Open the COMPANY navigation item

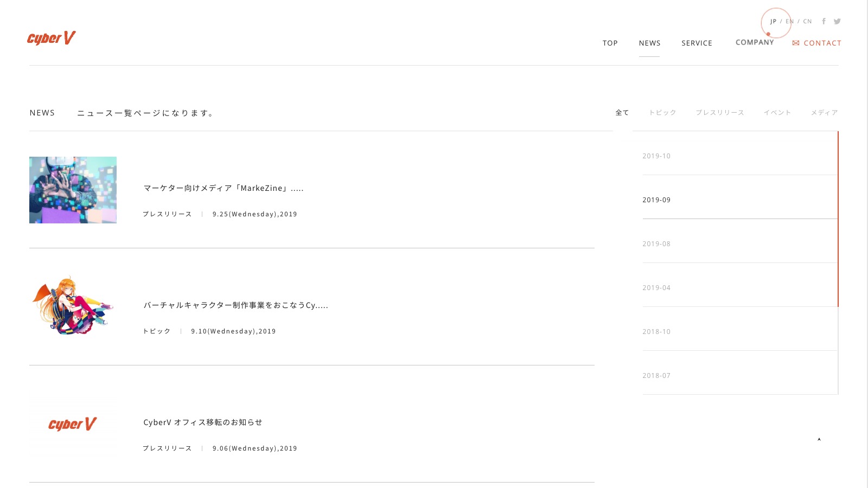click(755, 42)
